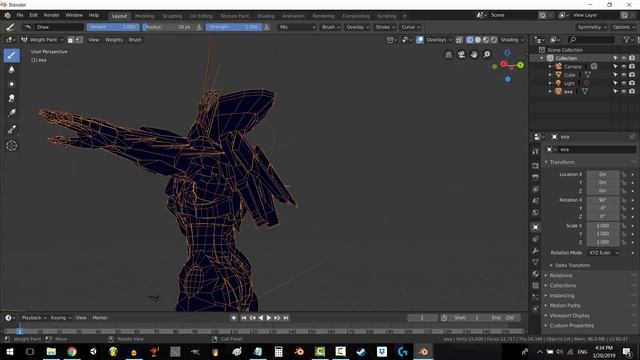Open the Render menu

click(51, 16)
